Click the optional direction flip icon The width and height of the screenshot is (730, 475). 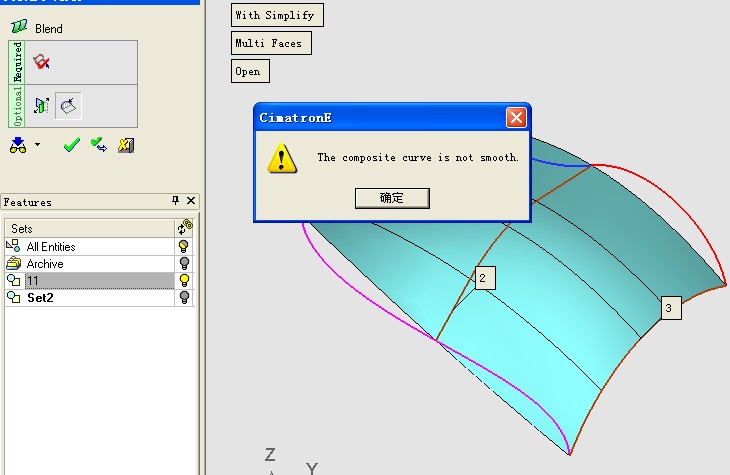pos(41,105)
